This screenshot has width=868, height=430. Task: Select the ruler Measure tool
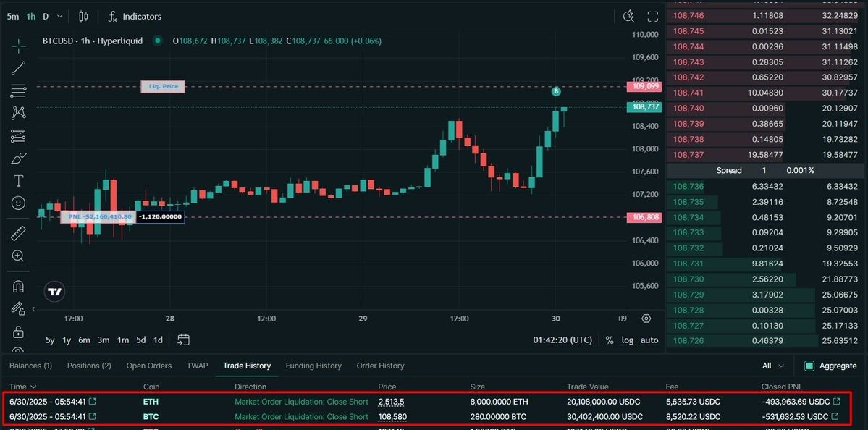pos(18,234)
